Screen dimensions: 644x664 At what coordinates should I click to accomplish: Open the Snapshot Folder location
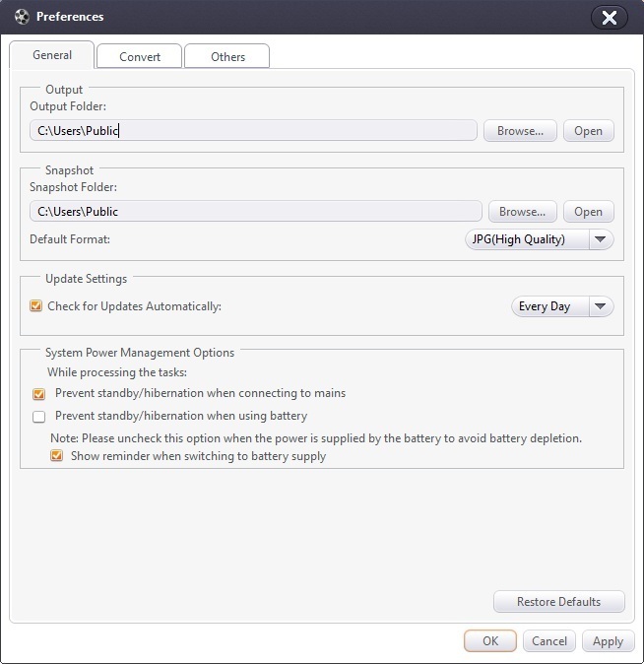(588, 212)
